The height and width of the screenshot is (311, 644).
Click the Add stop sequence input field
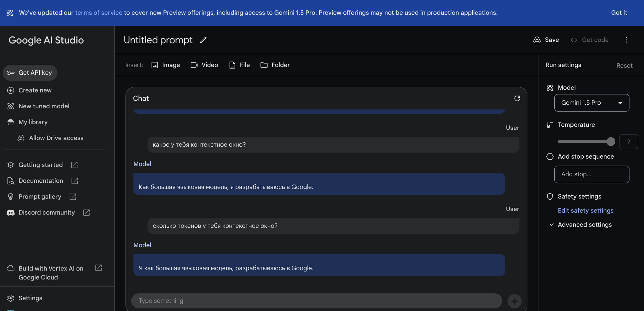coord(591,174)
